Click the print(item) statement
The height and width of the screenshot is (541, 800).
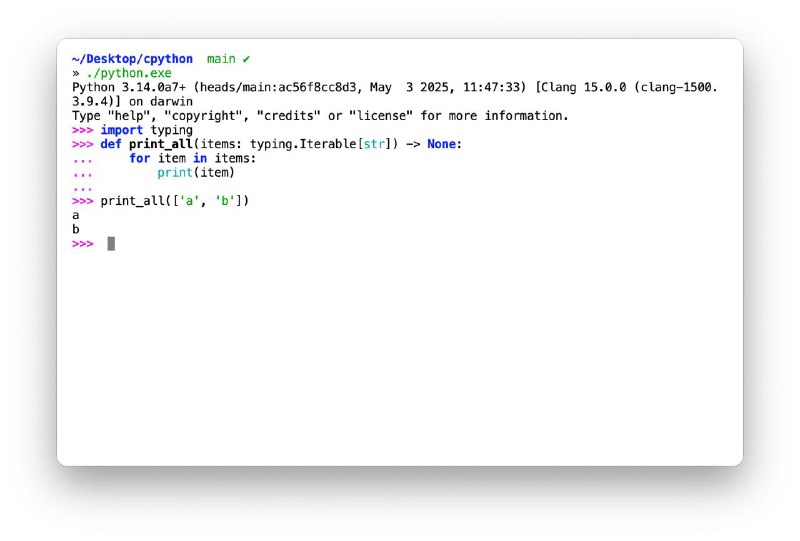pyautogui.click(x=196, y=173)
